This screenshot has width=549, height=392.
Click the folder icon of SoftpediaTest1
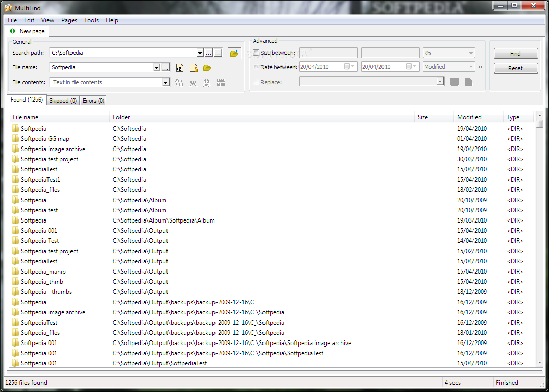click(x=15, y=180)
